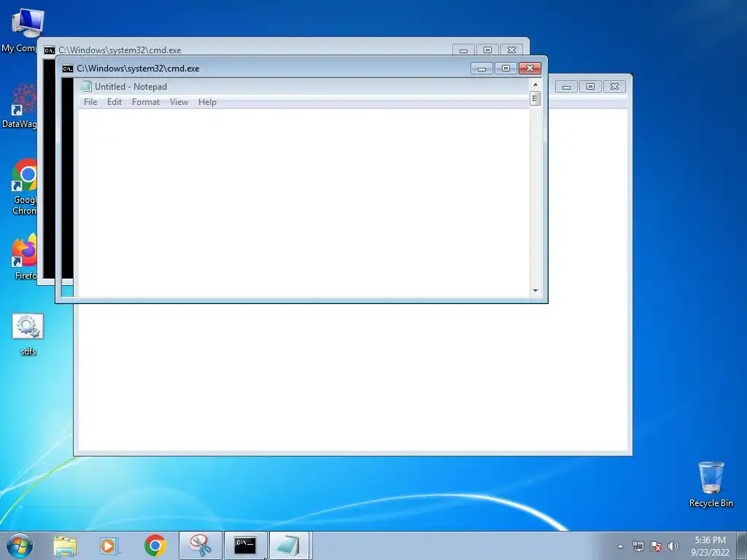747x560 pixels.
Task: Close the rear Notepad window
Action: [614, 87]
